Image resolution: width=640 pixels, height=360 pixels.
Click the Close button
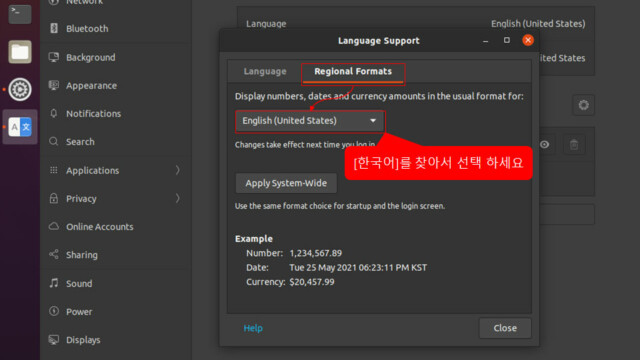click(x=505, y=328)
